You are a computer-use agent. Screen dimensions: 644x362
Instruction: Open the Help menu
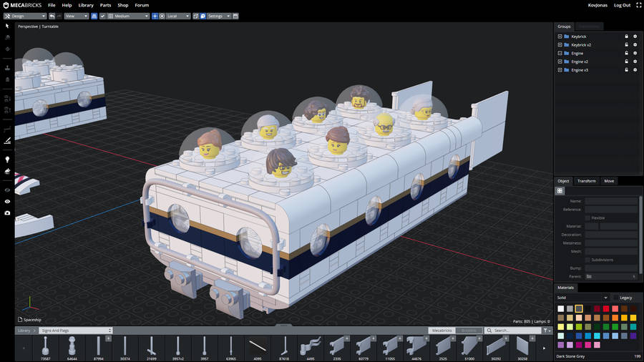[x=67, y=5]
